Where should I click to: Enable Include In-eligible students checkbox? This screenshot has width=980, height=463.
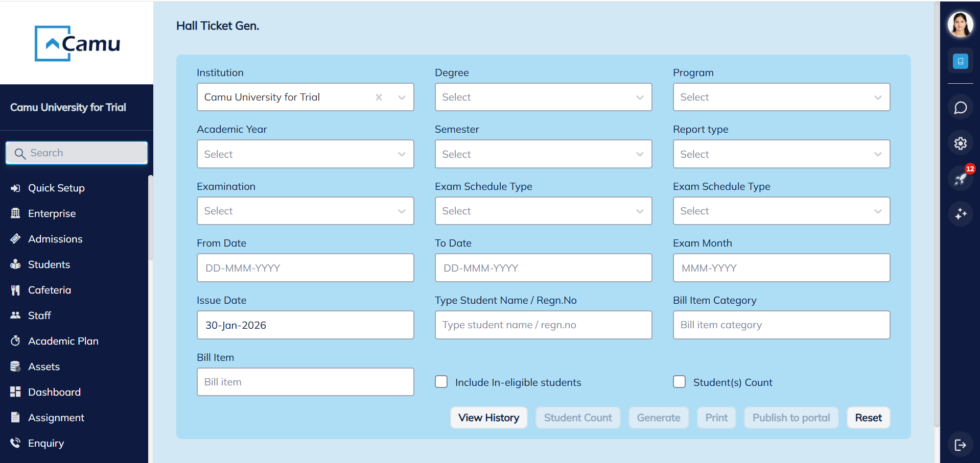(441, 382)
